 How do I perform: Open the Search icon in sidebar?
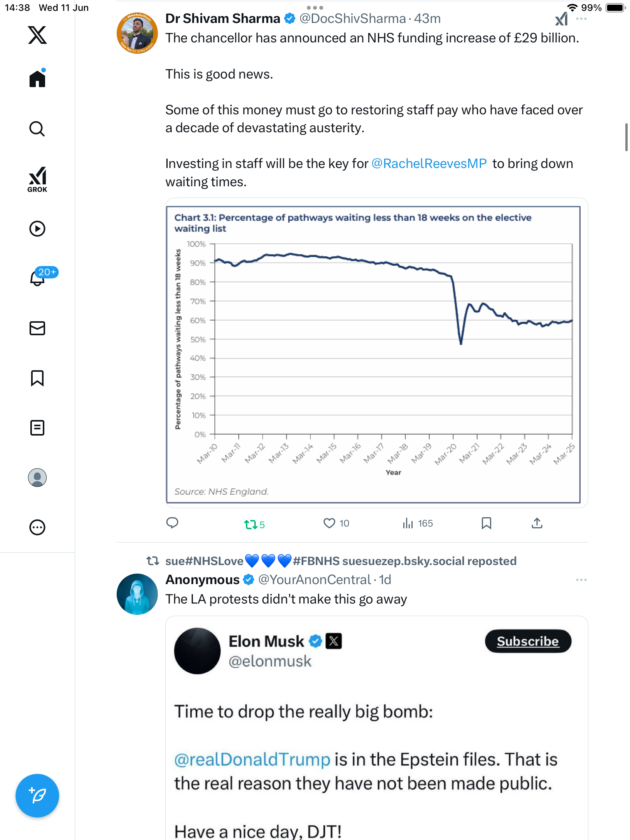[37, 129]
